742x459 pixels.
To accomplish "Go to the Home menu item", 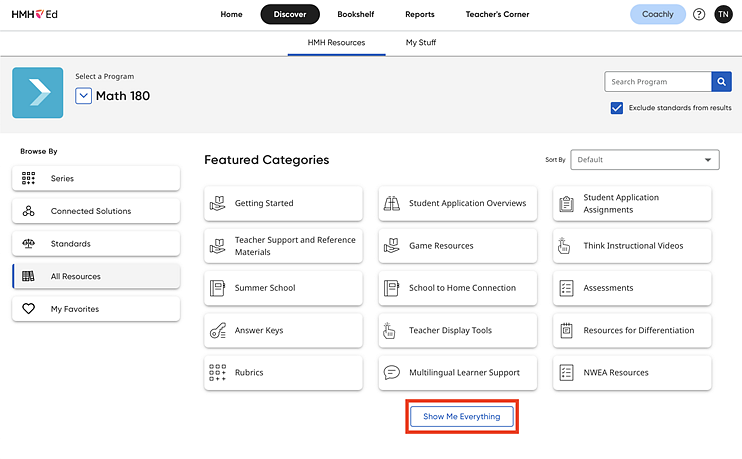I will [x=231, y=14].
